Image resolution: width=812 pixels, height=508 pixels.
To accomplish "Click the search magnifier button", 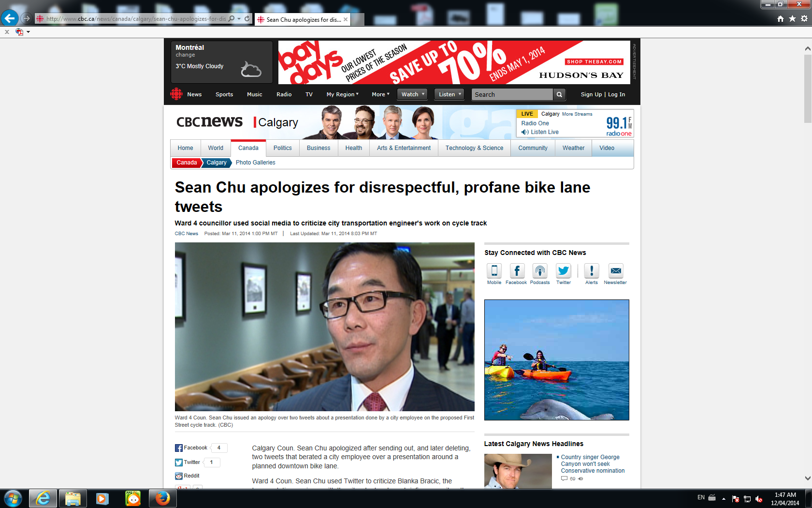I will [559, 94].
